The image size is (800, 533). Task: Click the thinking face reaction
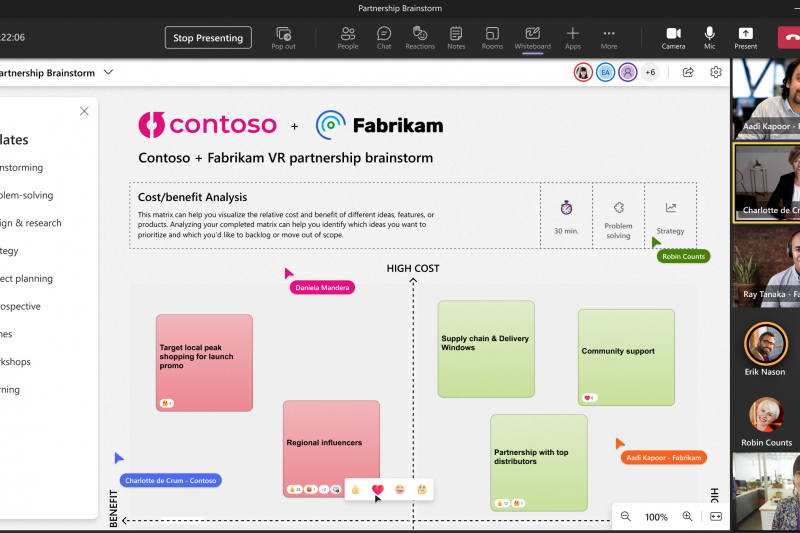tap(422, 489)
